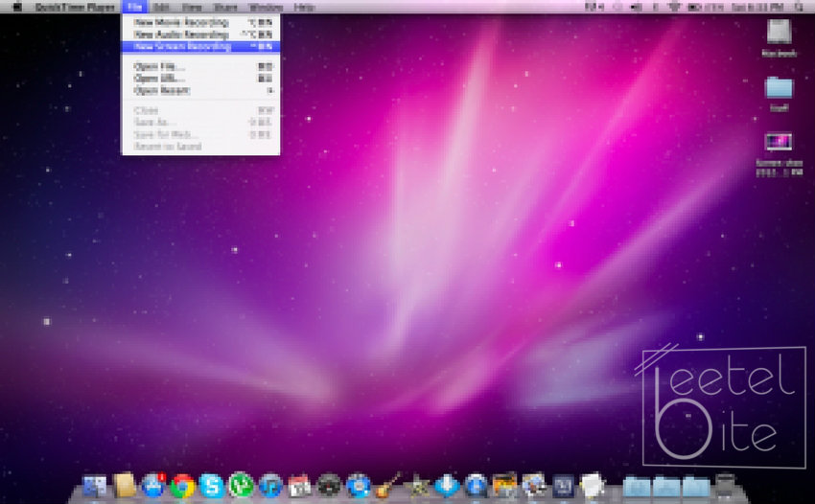Open the Trash in the Dock
Image resolution: width=815 pixels, height=504 pixels.
pyautogui.click(x=726, y=486)
